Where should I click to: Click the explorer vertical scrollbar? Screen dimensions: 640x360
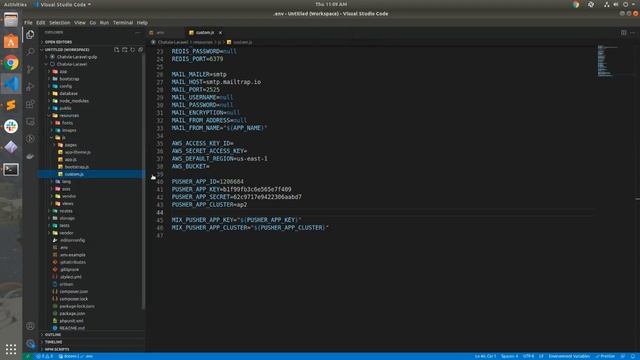point(143,182)
